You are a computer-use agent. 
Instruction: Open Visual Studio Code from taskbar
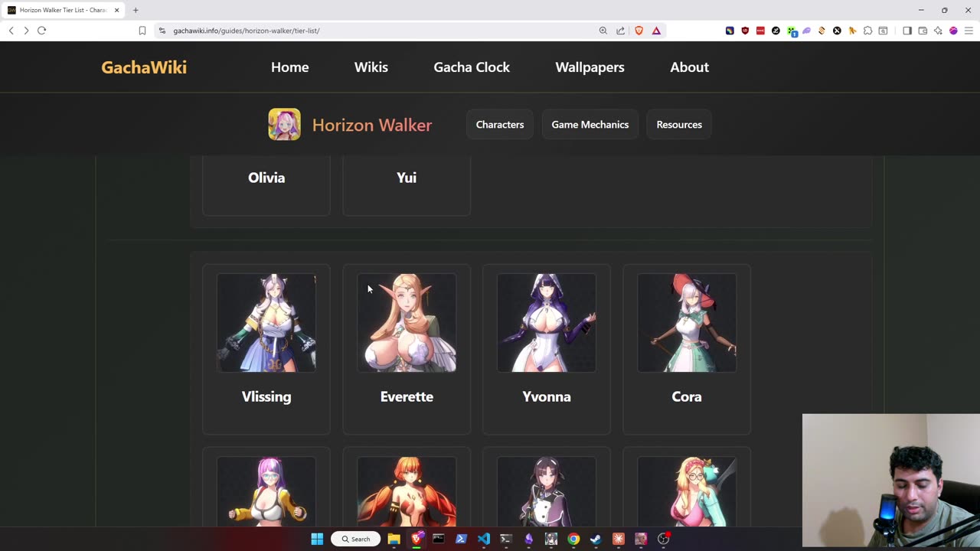pos(484,539)
